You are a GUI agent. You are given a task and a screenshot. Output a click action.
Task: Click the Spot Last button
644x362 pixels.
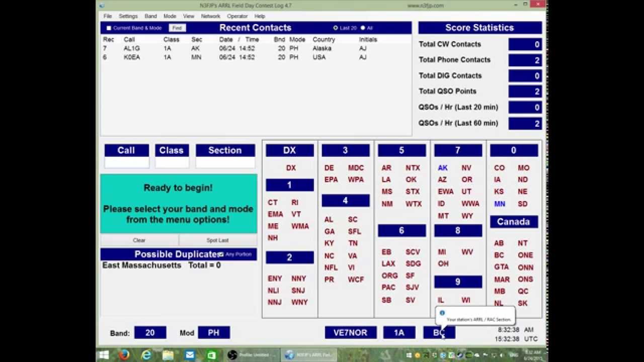[217, 240]
